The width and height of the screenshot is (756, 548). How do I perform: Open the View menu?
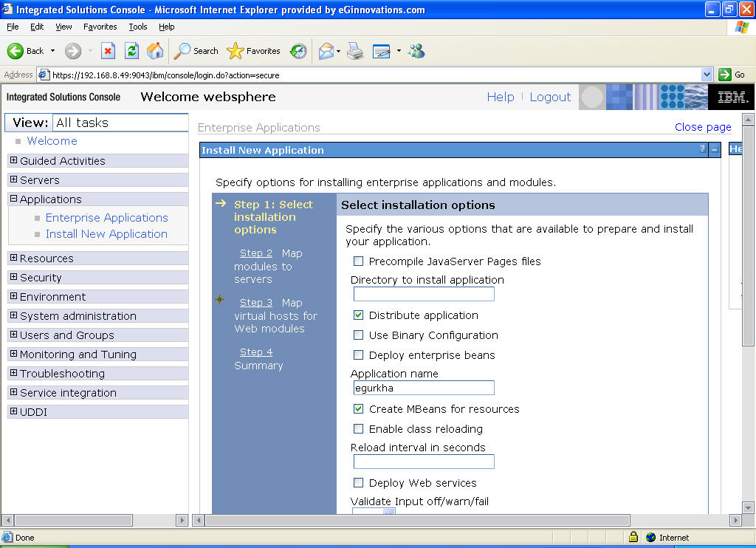click(63, 27)
